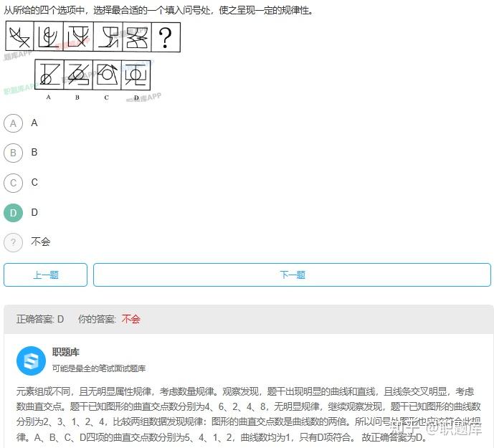This screenshot has height=448, width=494.
Task: Click the 正确答案: D text
Action: tap(40, 319)
